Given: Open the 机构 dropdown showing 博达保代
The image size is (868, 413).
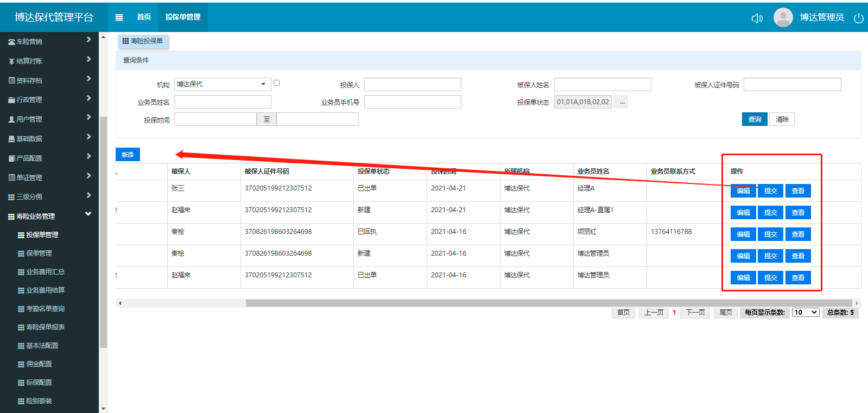Looking at the screenshot, I should coord(222,84).
